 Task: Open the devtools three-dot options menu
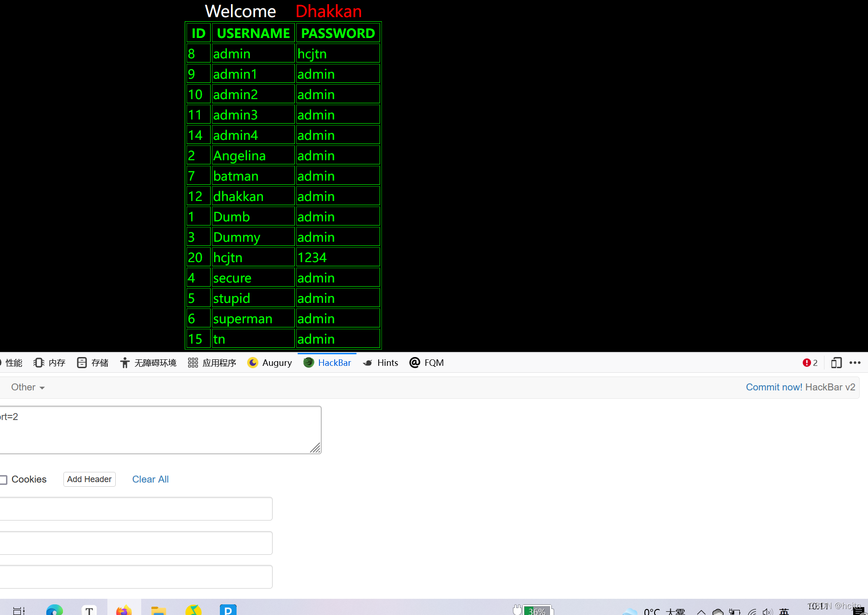(855, 363)
